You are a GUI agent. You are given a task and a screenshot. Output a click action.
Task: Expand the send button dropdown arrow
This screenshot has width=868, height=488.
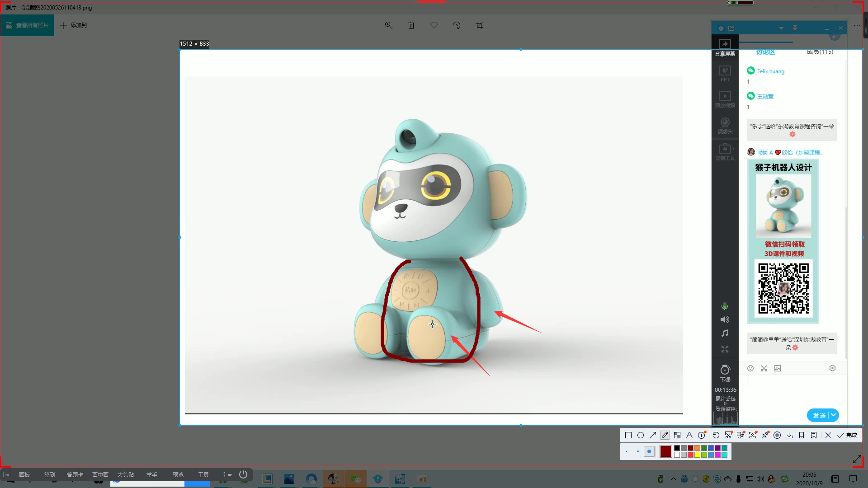click(x=834, y=415)
